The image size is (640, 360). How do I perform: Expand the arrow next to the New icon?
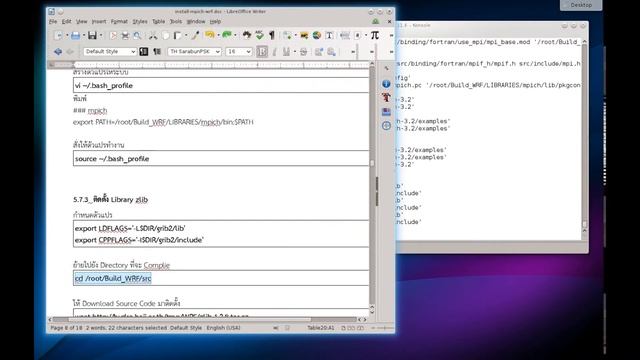pyautogui.click(x=67, y=36)
